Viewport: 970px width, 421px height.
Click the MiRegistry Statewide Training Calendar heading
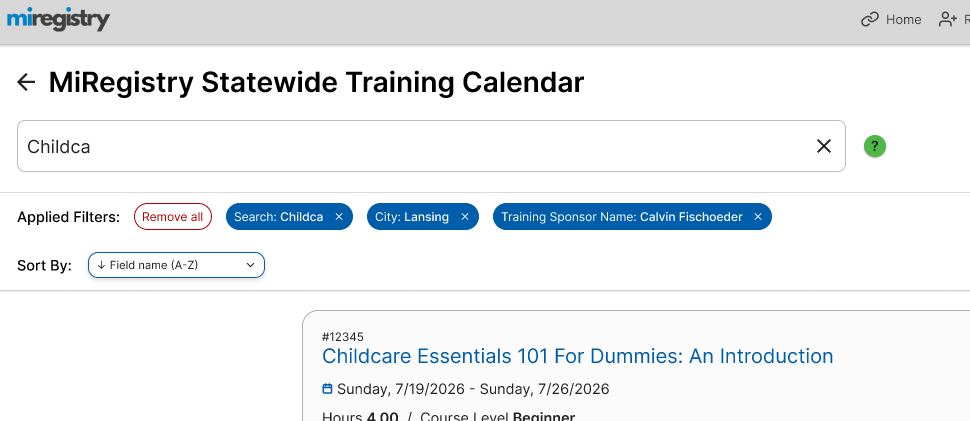(316, 82)
